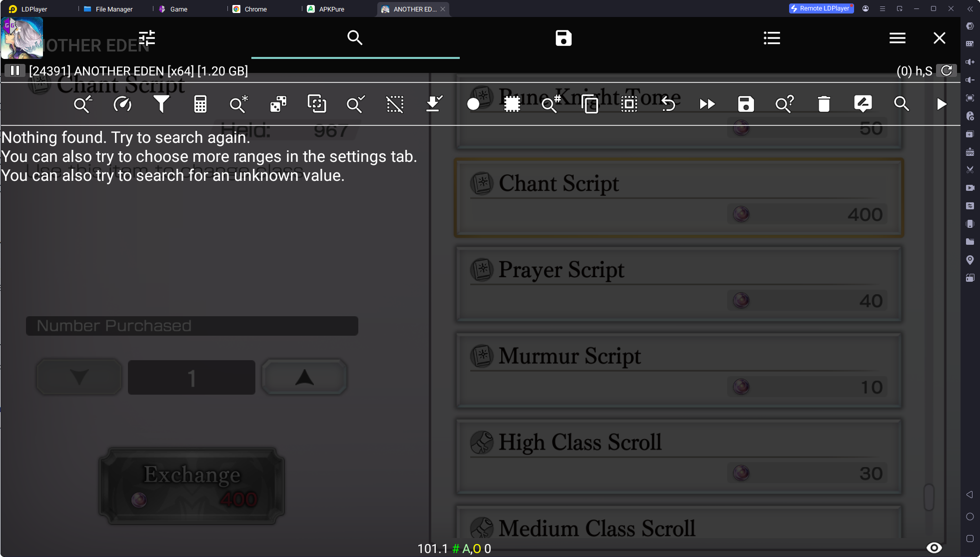Save results with toolbar floppy disk icon
Viewport: 980px width, 557px height.
pyautogui.click(x=746, y=104)
